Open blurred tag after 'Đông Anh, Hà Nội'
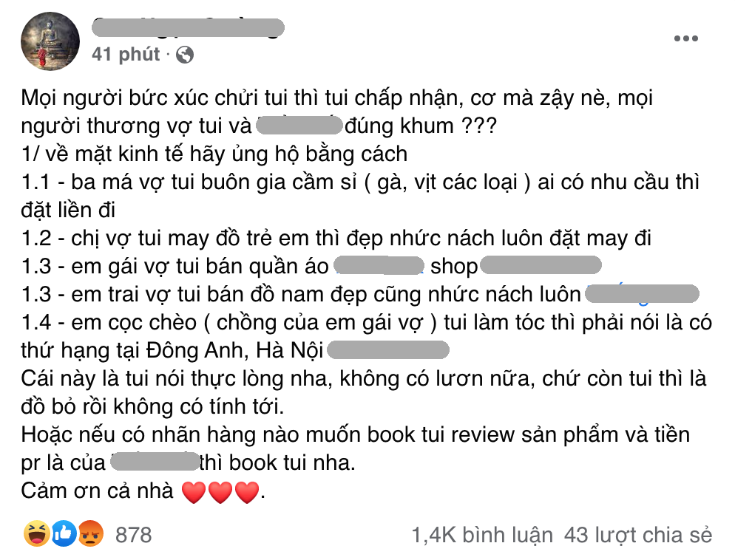 coord(388,349)
